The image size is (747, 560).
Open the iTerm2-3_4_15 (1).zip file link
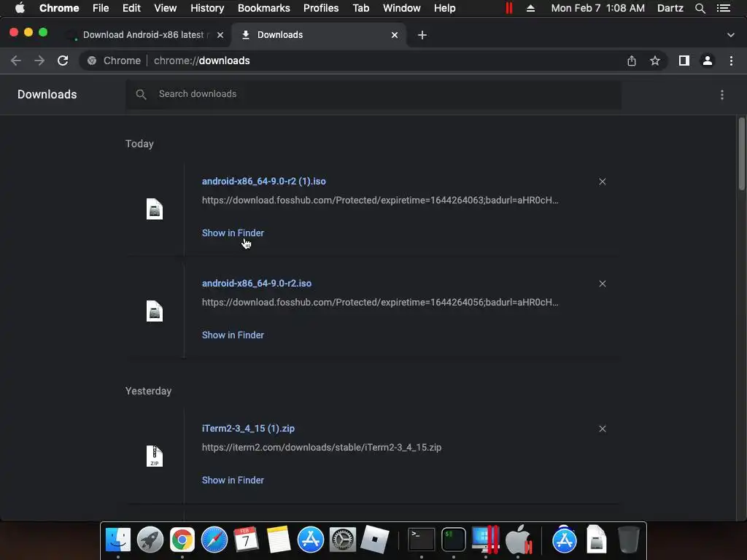[248, 428]
